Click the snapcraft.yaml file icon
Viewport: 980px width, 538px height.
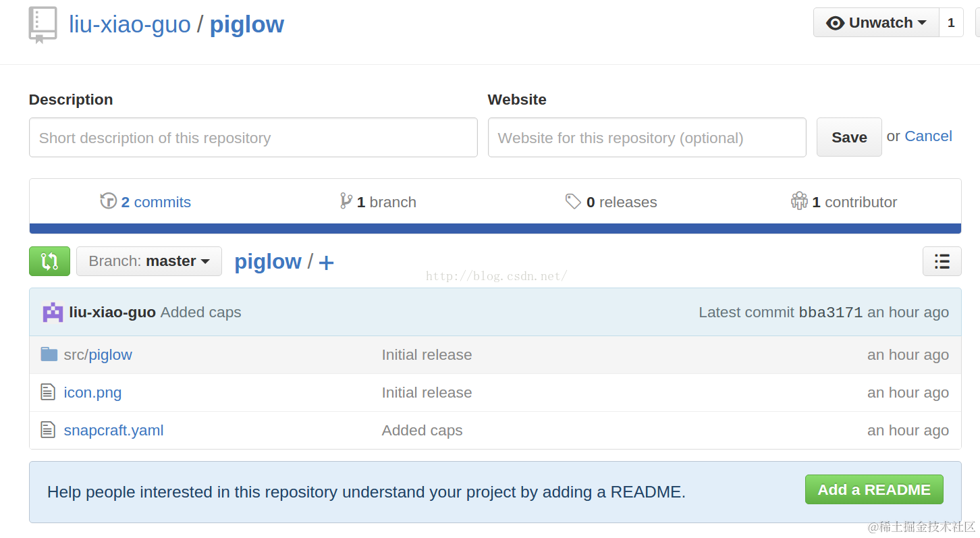pyautogui.click(x=48, y=429)
